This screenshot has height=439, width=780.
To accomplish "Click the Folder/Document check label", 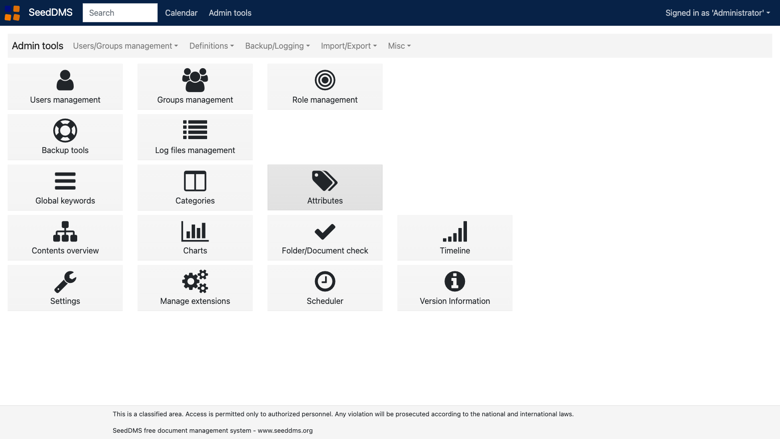I will (325, 251).
